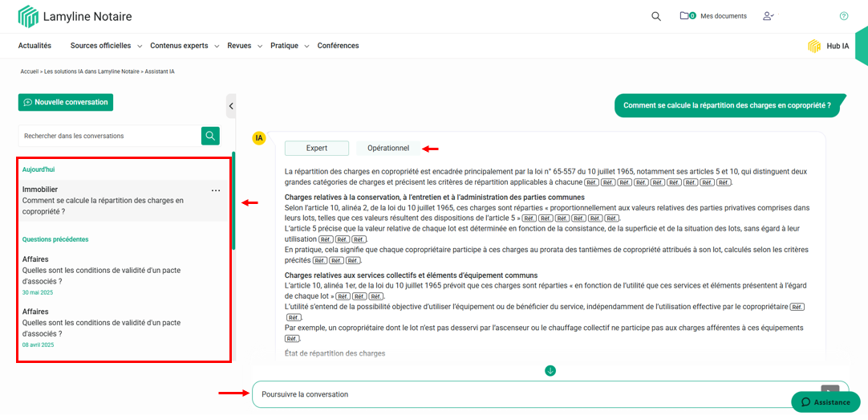Switch to Opérationnel answer mode
This screenshot has height=420, width=868.
click(388, 149)
